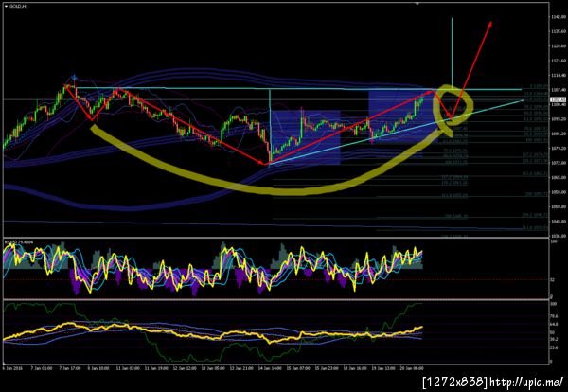The height and width of the screenshot is (392, 568).
Task: Click the 1050.00 price axis label
Action: [558, 206]
